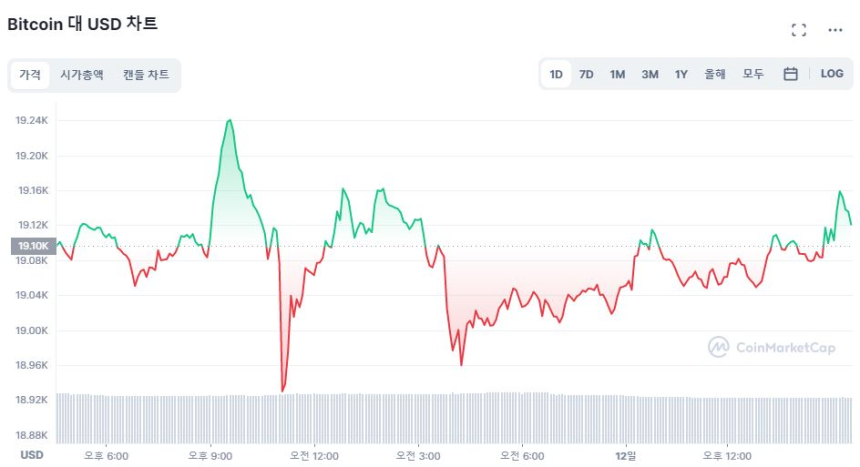The width and height of the screenshot is (860, 467).
Task: Toggle the LOG scale button
Action: (x=831, y=74)
